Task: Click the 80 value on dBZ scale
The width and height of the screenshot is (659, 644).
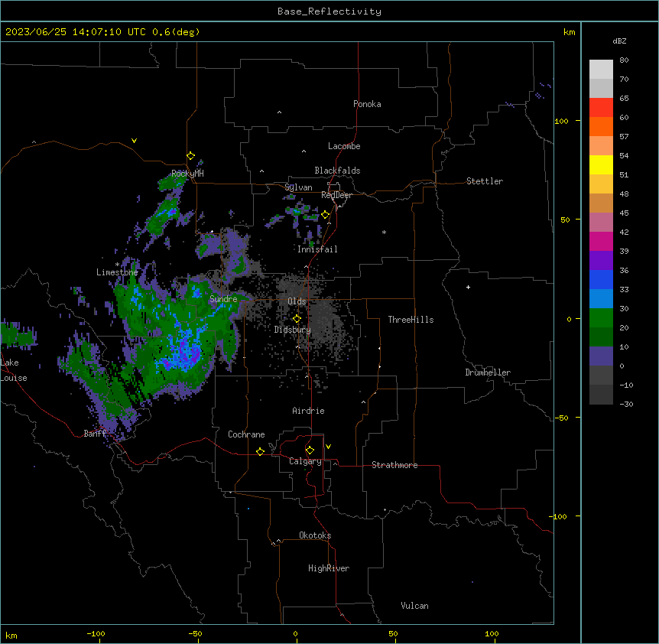Action: 624,60
